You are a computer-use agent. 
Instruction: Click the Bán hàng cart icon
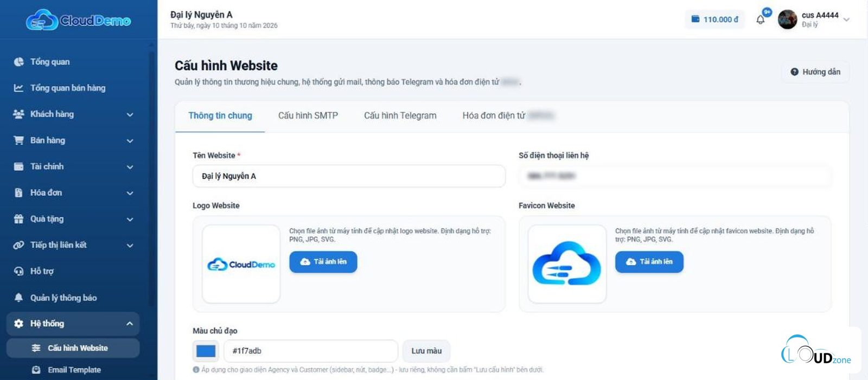point(18,140)
